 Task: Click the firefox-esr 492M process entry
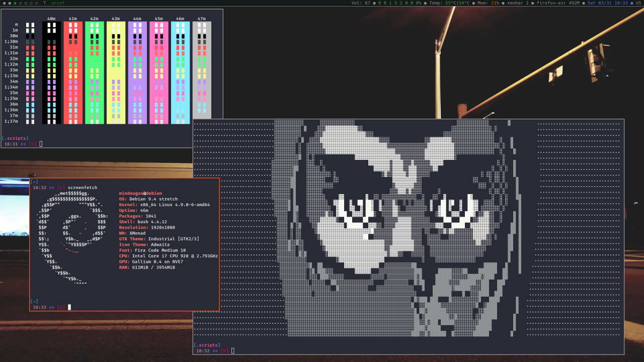[558, 3]
